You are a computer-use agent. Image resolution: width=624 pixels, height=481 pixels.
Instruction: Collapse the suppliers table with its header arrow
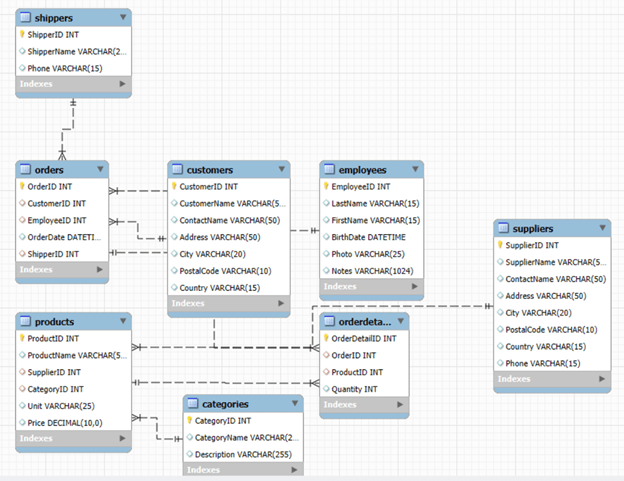(603, 228)
